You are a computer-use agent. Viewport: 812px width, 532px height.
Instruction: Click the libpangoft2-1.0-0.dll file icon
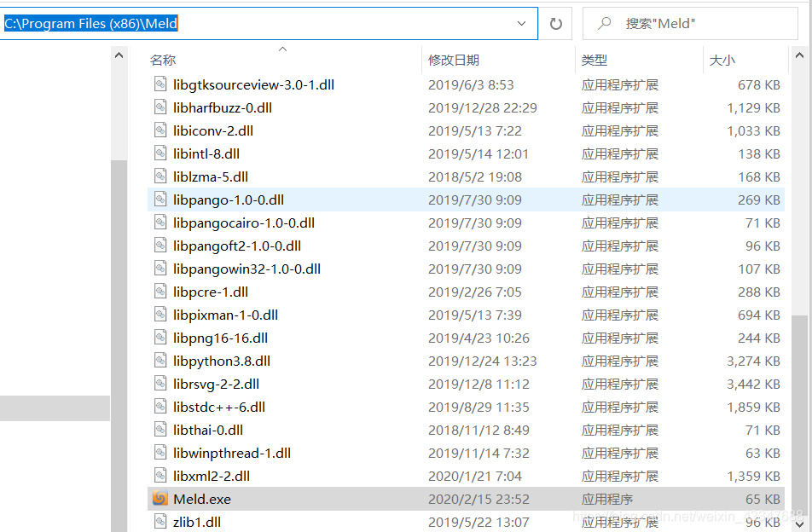[160, 246]
